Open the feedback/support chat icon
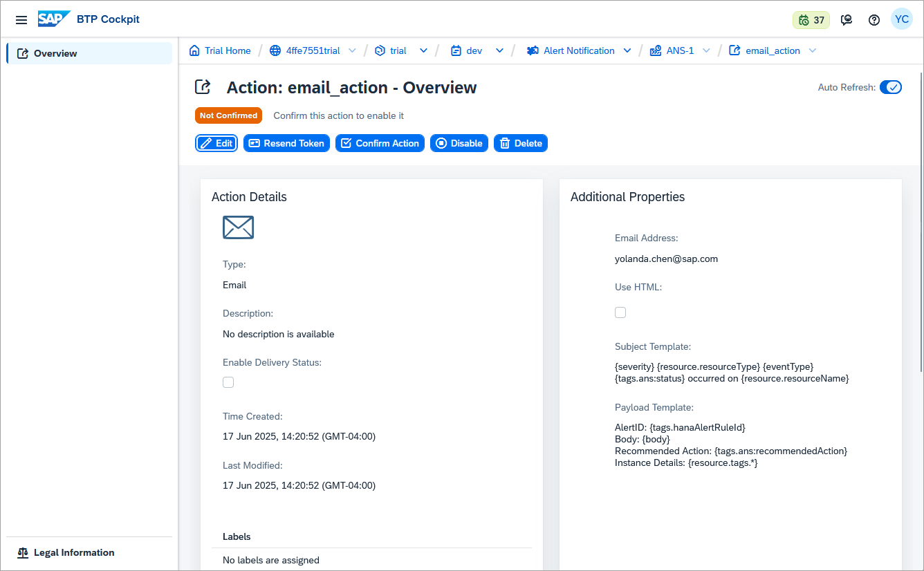 (x=846, y=20)
